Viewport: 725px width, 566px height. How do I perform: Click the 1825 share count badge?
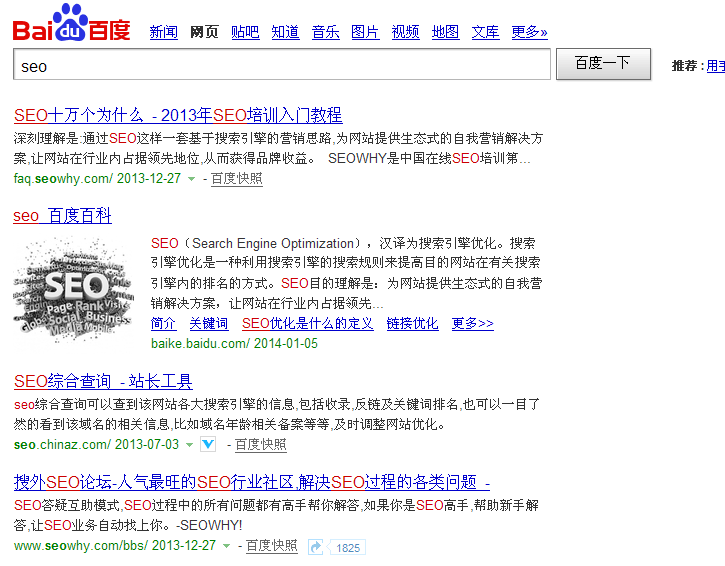point(348,548)
